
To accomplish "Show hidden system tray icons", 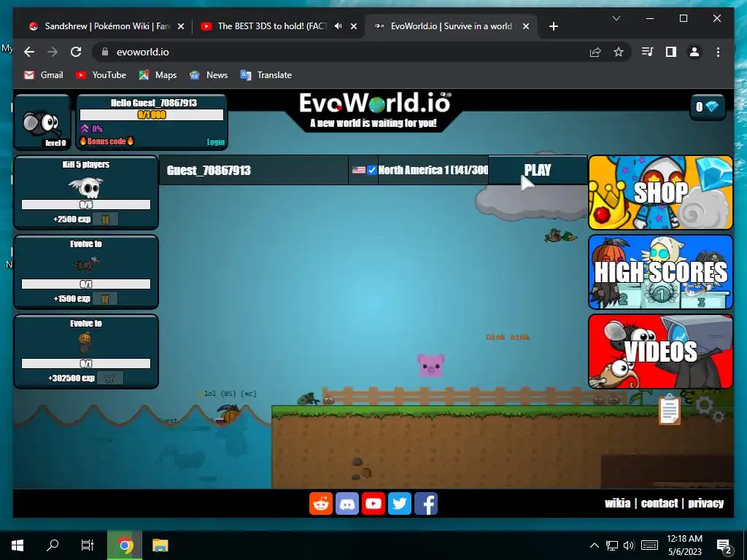I will [x=594, y=545].
